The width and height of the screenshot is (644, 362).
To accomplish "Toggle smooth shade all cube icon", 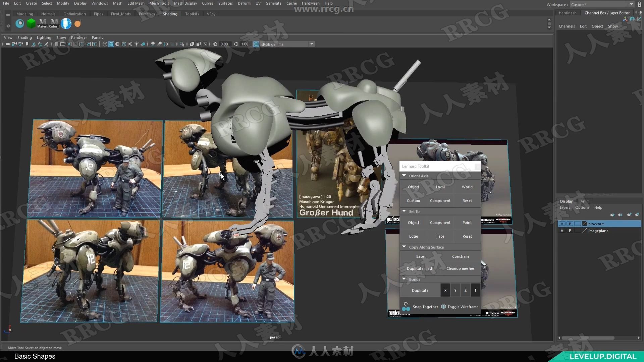I will coord(111,44).
